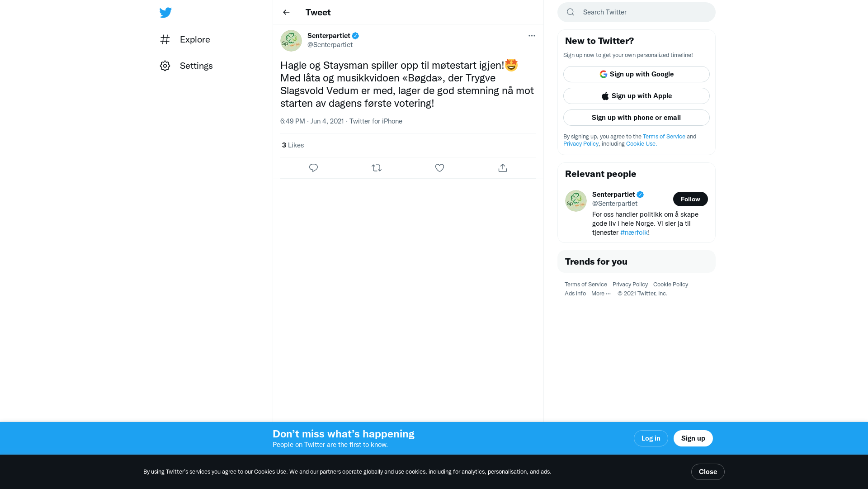Sign up with Apple
Screen dimensions: 868x489
point(637,96)
